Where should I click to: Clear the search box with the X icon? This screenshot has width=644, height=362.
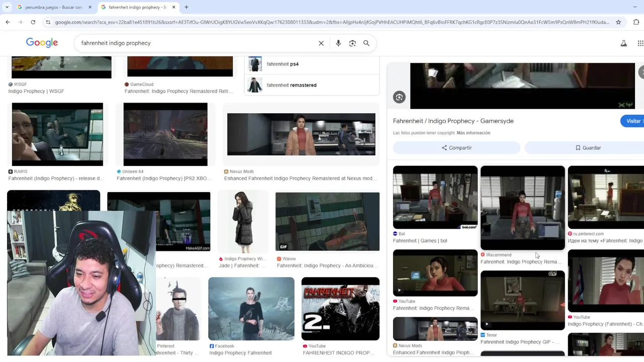click(321, 43)
